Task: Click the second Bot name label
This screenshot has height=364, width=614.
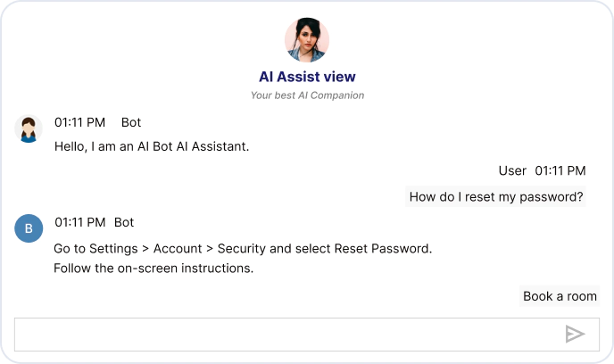Action: point(124,222)
